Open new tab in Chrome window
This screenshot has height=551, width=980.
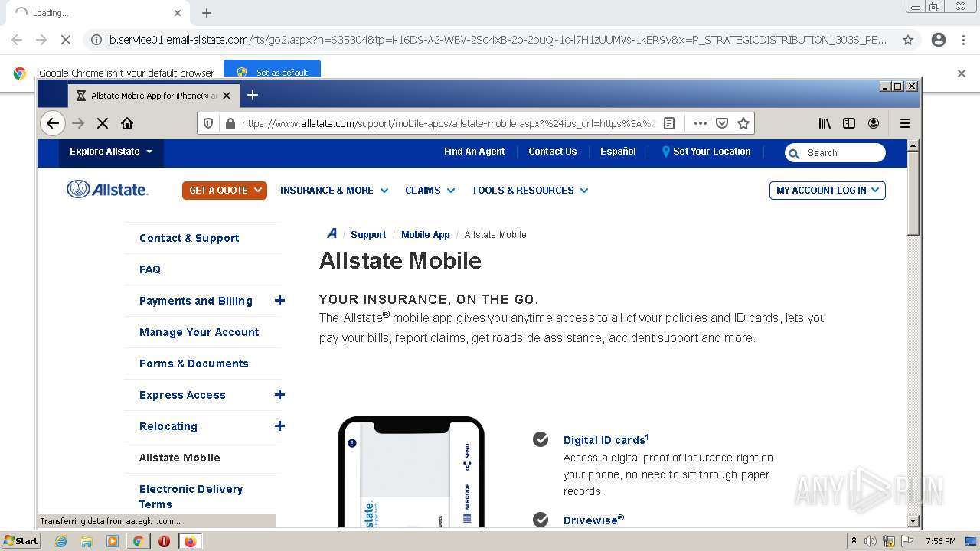tap(206, 13)
